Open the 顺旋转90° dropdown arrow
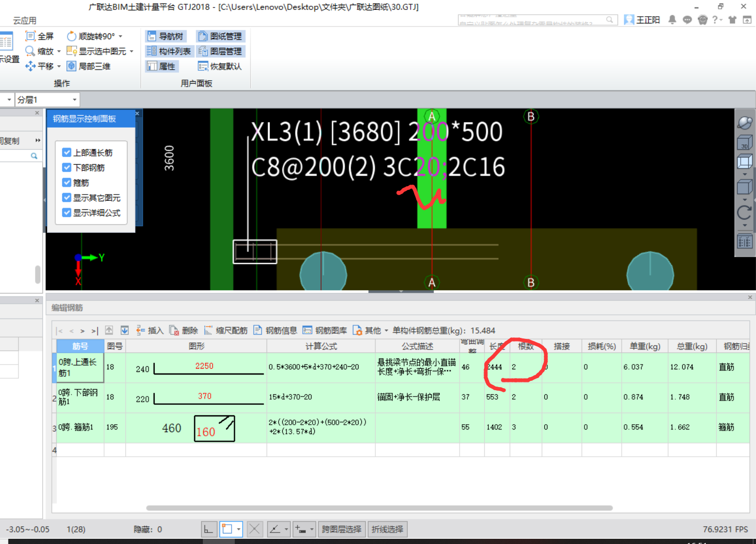This screenshot has width=756, height=544. (121, 36)
